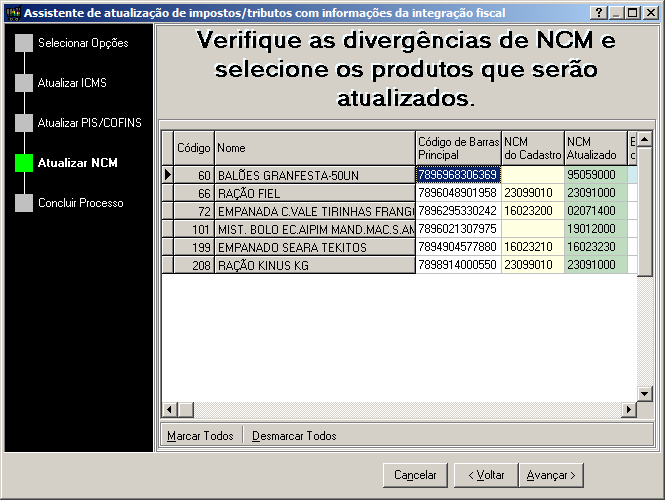
Task: Click the Selecionar Opções step square icon
Action: (x=24, y=43)
